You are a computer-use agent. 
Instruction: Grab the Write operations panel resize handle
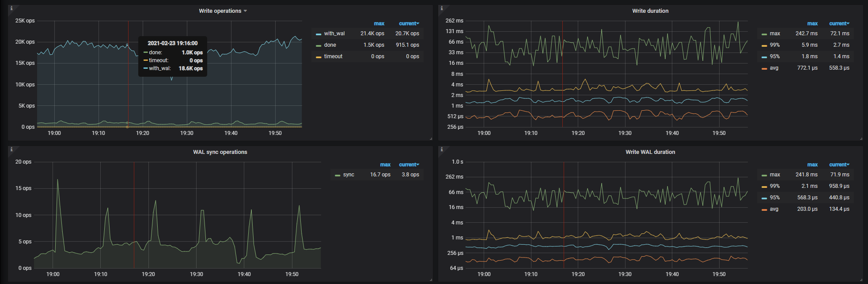click(x=431, y=139)
